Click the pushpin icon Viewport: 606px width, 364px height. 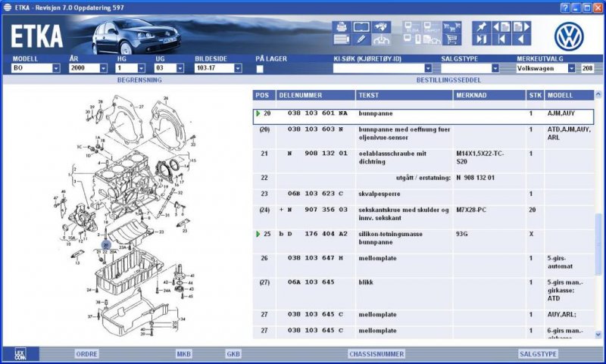[x=480, y=27]
